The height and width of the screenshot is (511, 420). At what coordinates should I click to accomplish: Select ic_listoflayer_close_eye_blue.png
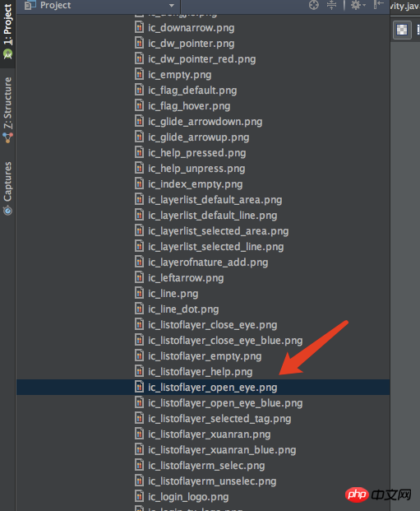click(x=225, y=340)
